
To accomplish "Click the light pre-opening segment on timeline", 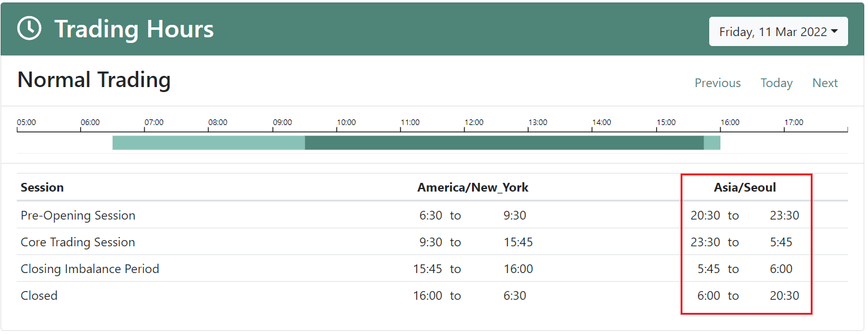I will click(x=209, y=142).
